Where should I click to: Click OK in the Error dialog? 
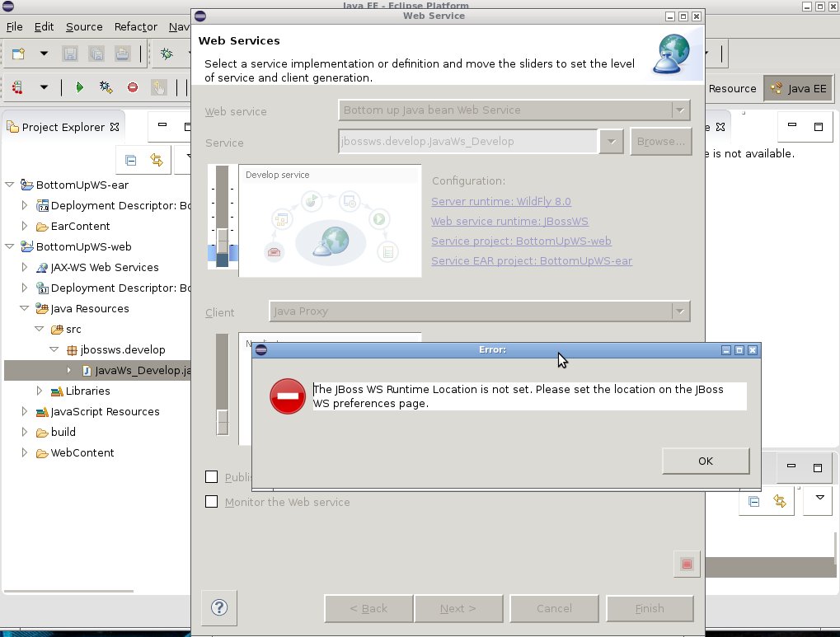tap(706, 461)
